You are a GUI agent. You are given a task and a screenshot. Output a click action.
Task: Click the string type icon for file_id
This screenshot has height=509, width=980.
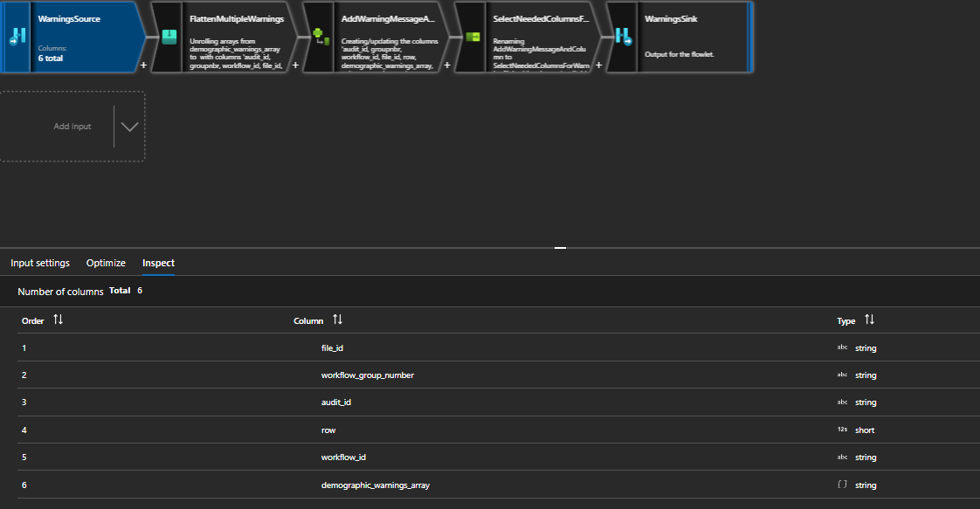843,347
